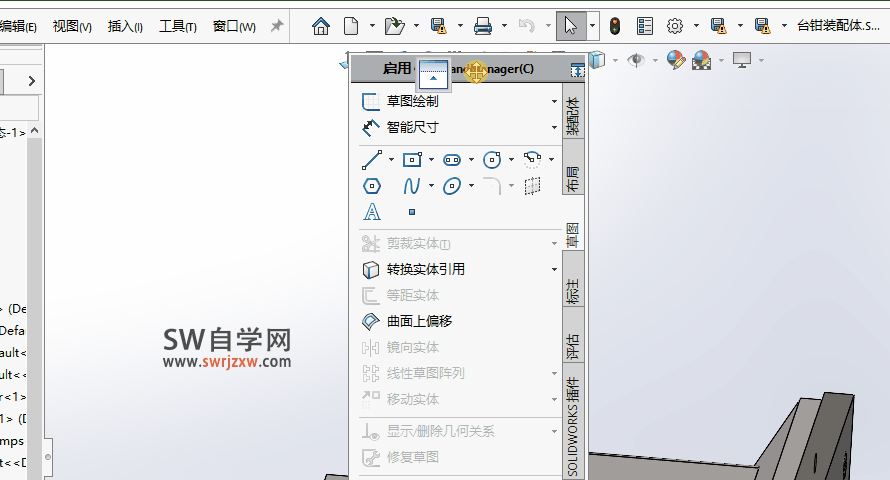890x480 pixels.
Task: Select the sketch Text tool
Action: tap(371, 212)
